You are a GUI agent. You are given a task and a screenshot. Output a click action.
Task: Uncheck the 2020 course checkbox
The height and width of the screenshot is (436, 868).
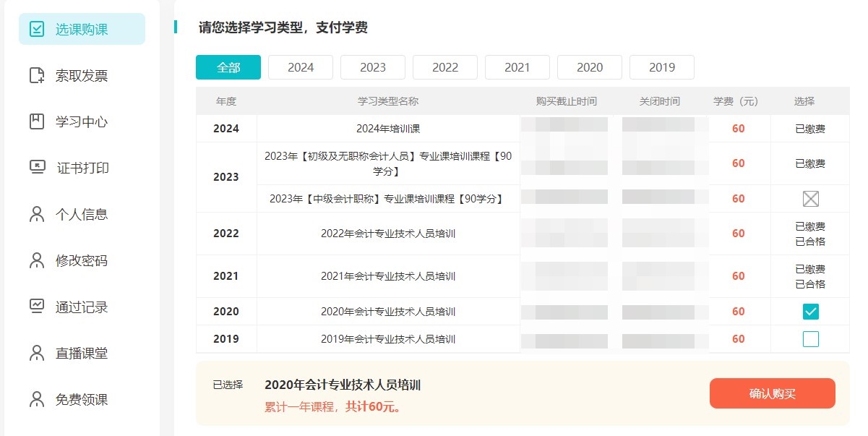[810, 312]
